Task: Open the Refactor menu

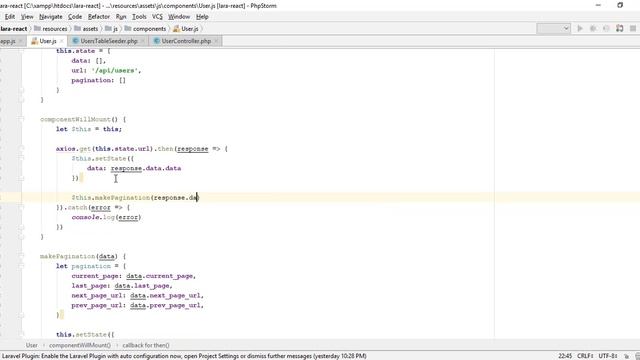Action: coord(99,17)
